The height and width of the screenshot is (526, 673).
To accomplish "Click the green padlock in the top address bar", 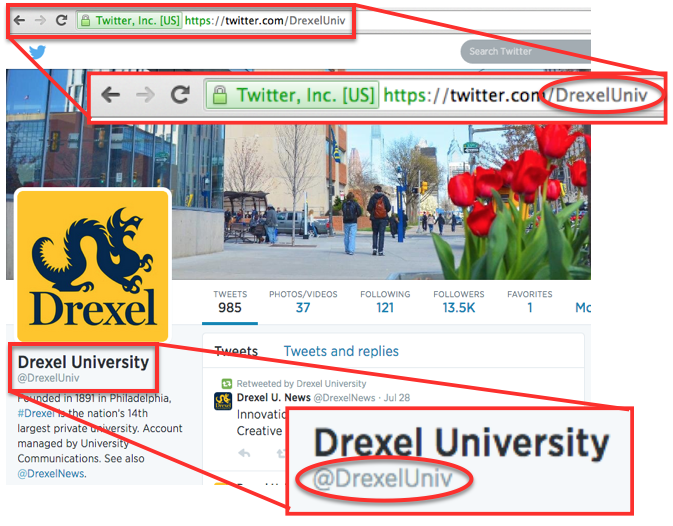I will coord(85,20).
